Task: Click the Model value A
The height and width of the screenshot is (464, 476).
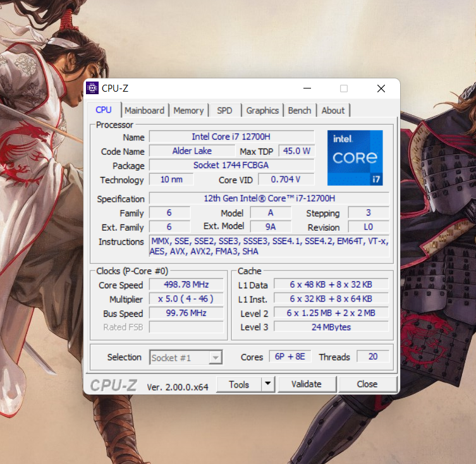Action: (271, 212)
